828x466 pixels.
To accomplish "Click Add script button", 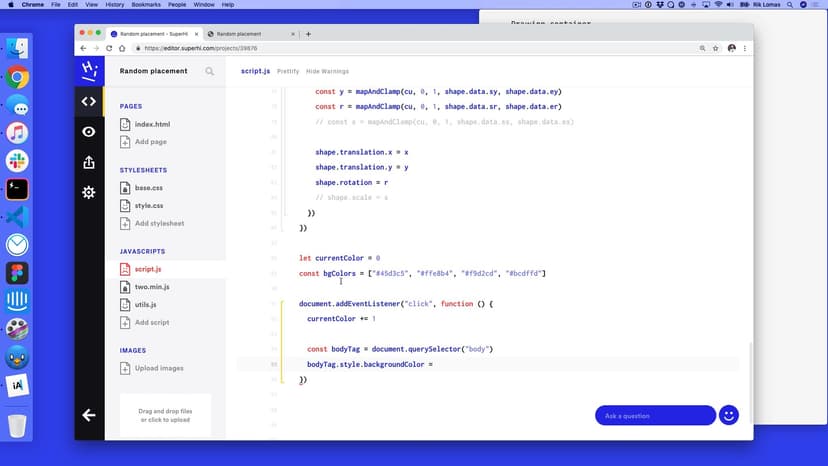I will click(151, 322).
